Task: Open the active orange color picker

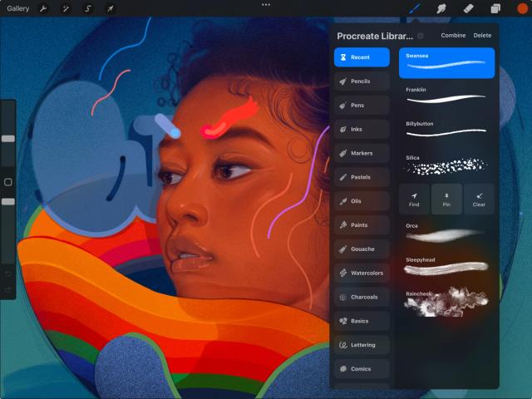Action: (523, 8)
